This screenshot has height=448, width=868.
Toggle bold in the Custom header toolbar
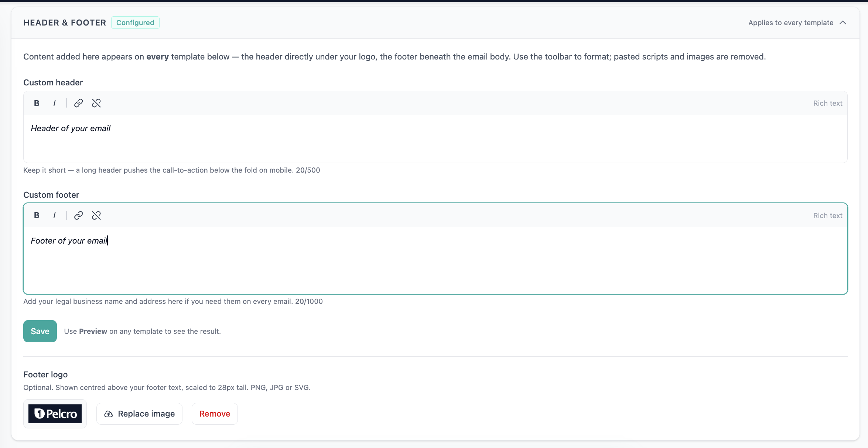coord(37,103)
